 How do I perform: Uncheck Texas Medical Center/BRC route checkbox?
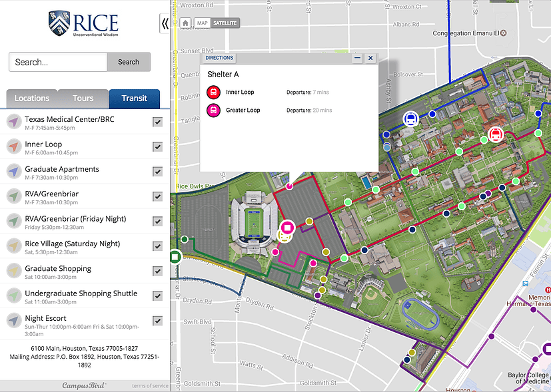tap(157, 122)
